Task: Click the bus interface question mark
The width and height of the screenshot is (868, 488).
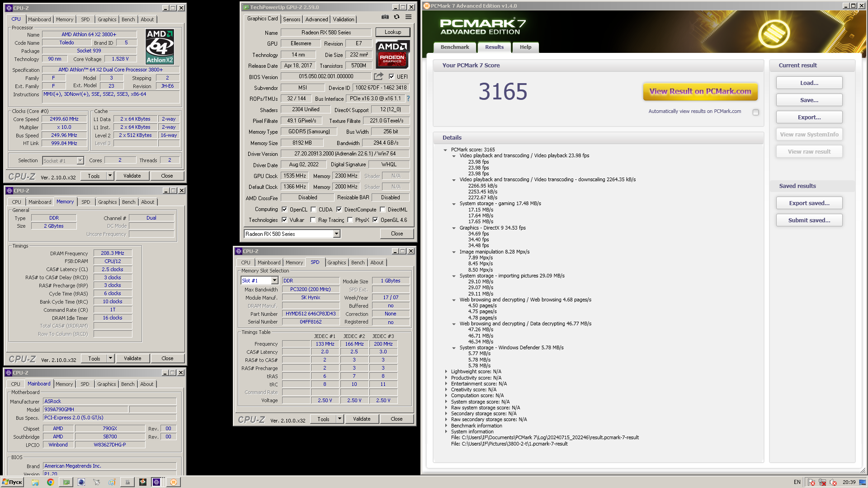Action: point(408,99)
